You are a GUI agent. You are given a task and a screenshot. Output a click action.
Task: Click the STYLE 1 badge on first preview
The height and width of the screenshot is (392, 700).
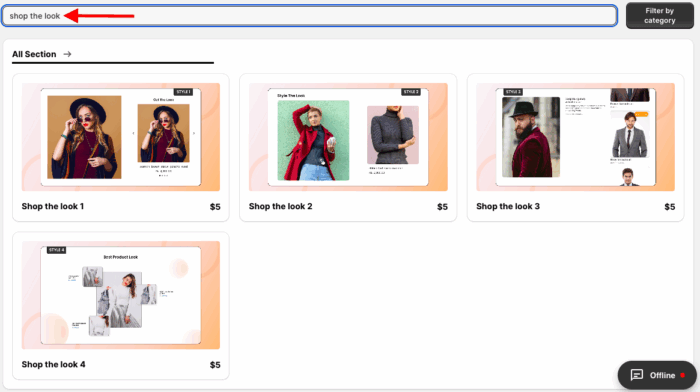click(x=183, y=92)
